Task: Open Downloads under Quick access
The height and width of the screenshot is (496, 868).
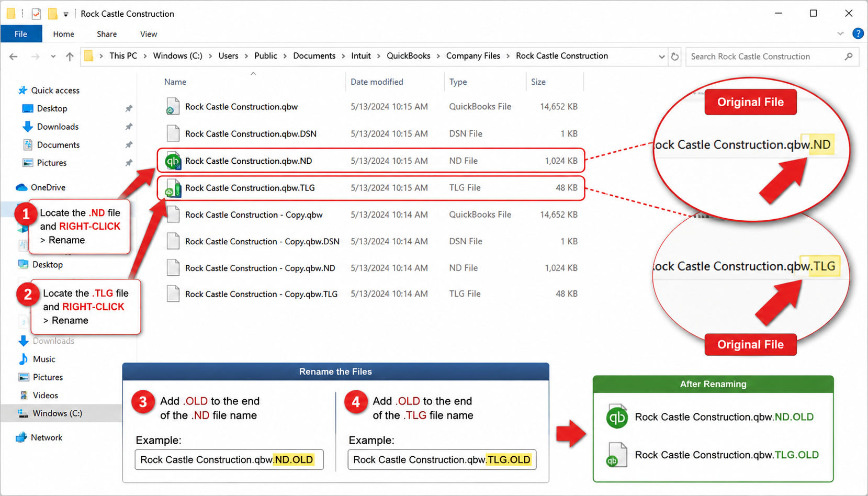Action: (58, 127)
